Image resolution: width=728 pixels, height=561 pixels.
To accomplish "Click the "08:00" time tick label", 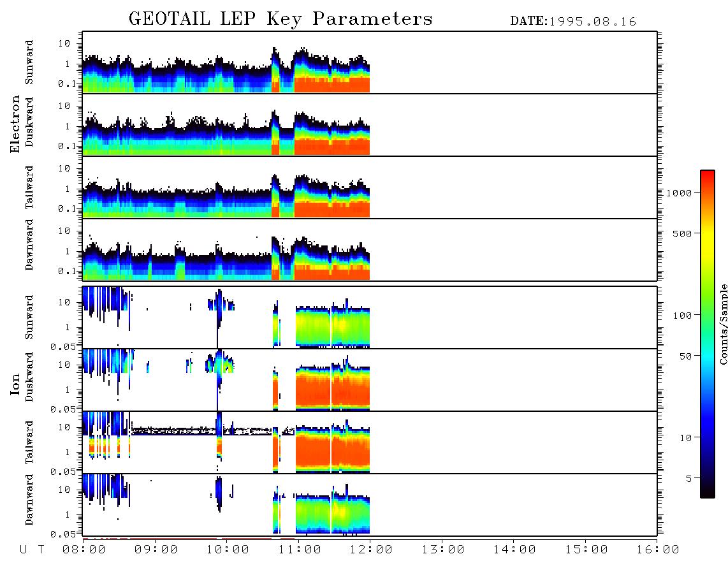I will (x=84, y=550).
